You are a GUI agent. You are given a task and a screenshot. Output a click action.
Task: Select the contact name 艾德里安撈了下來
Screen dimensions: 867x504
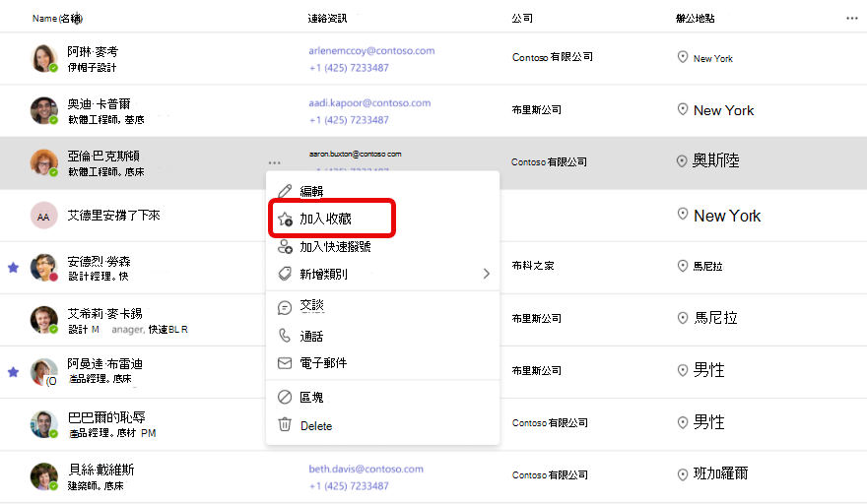[114, 216]
